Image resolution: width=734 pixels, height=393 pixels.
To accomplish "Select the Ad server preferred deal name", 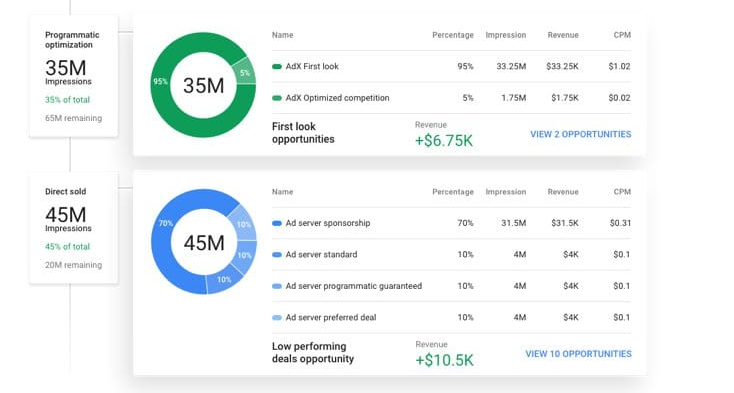I will pyautogui.click(x=330, y=317).
